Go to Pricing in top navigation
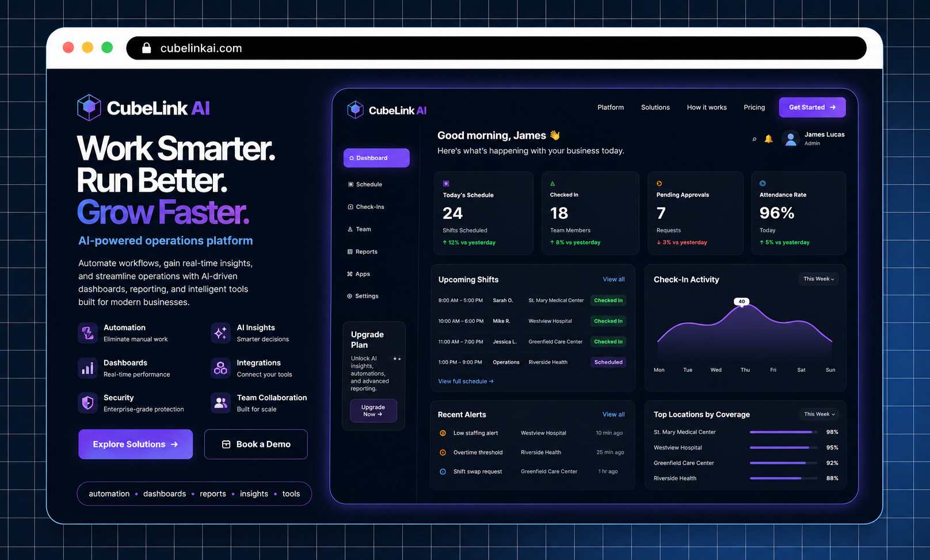930x560 pixels. (x=754, y=108)
